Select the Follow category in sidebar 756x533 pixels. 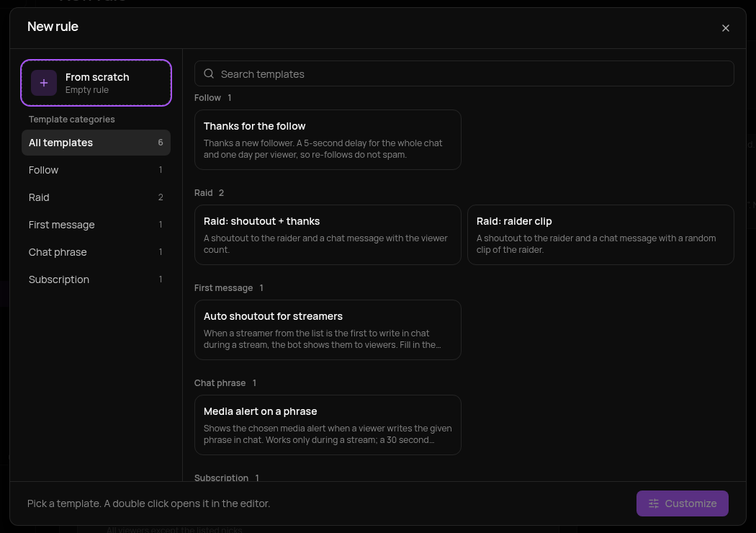[x=96, y=170]
